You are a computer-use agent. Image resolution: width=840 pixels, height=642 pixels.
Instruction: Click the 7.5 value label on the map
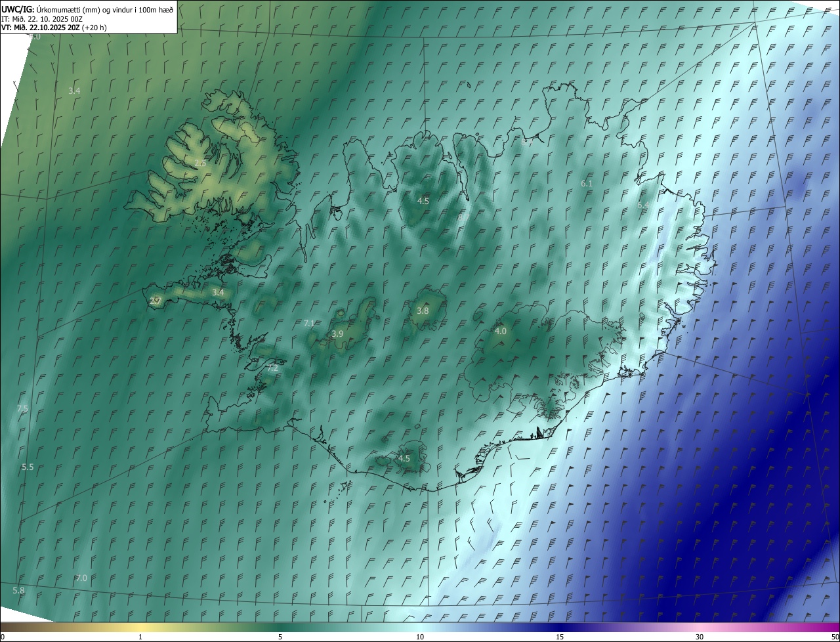coord(22,408)
